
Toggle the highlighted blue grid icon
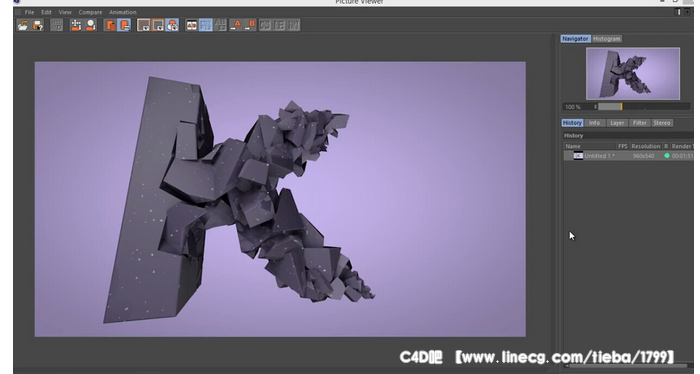[206, 25]
